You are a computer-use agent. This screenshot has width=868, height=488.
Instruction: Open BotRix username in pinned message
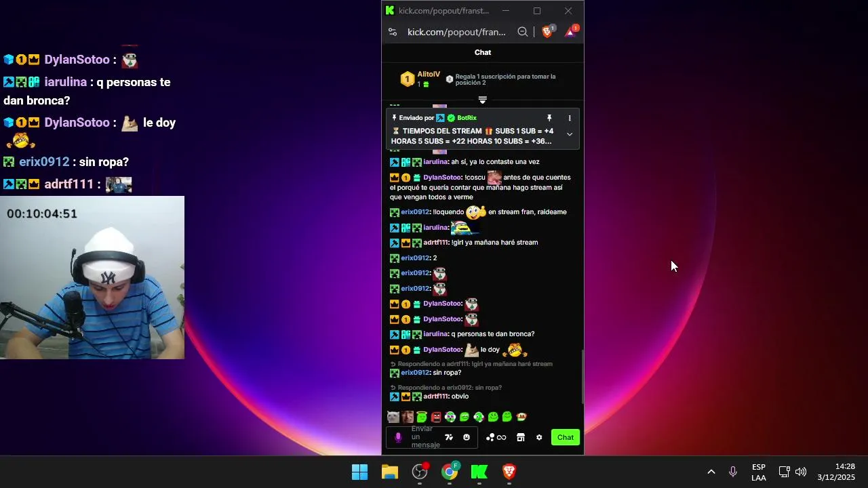(467, 118)
